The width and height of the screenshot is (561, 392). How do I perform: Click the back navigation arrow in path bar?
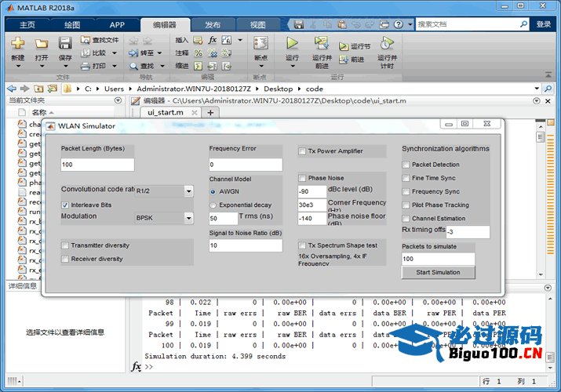[x=12, y=89]
